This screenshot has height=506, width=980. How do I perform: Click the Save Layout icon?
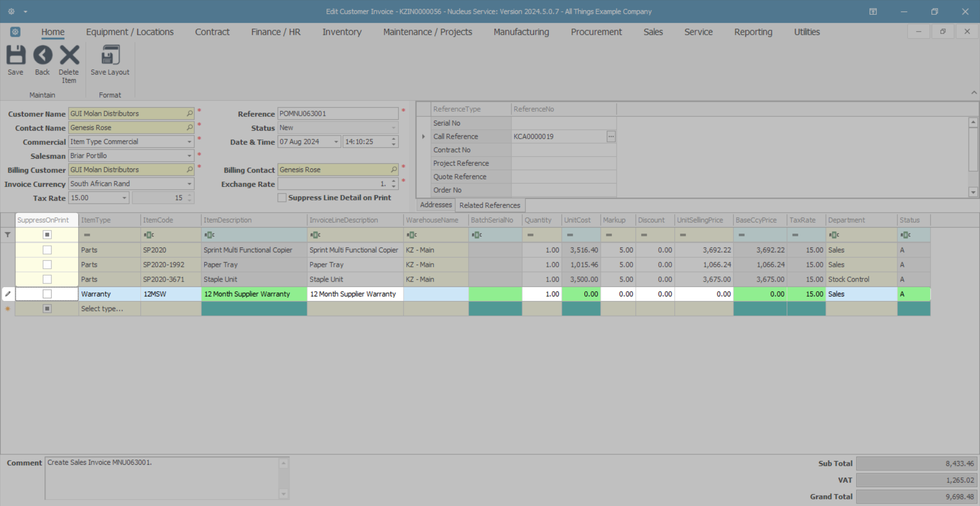[x=110, y=56]
